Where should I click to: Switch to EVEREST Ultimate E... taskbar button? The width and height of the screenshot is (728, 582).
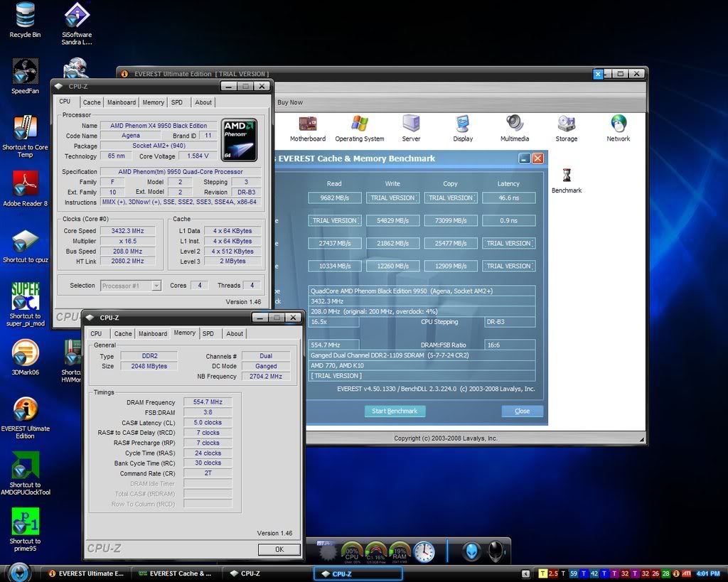[86, 573]
